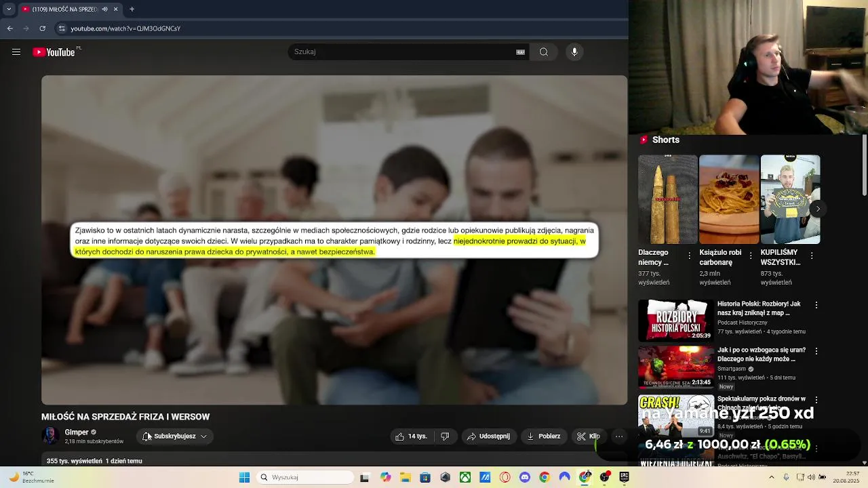The height and width of the screenshot is (488, 868).
Task: Open the clock showing 22:57
Action: 847,477
